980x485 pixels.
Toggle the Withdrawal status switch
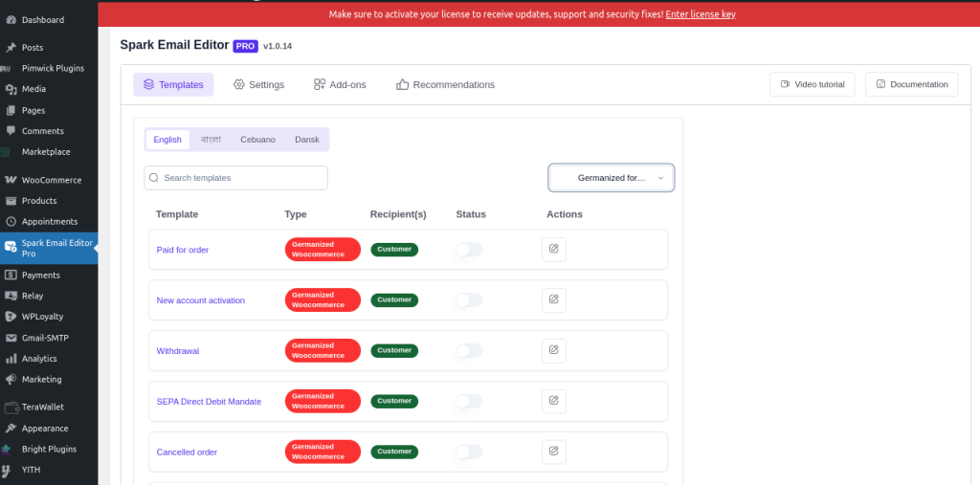coord(469,351)
